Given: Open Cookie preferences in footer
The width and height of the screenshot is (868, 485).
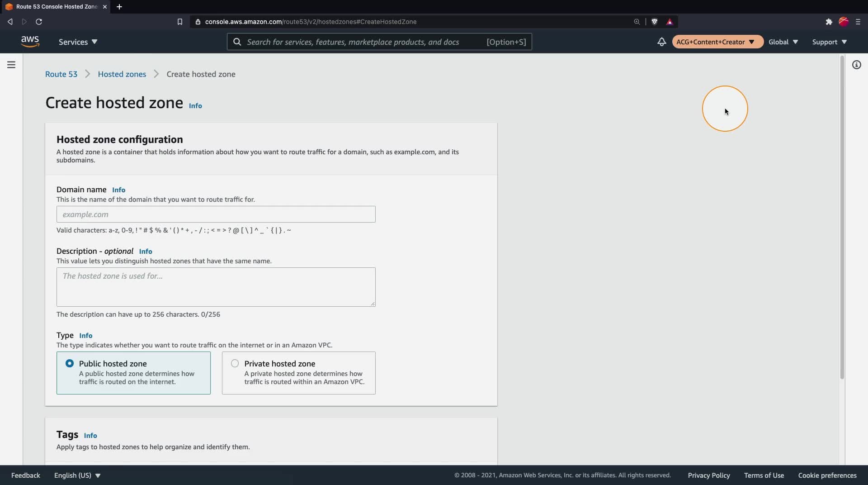Looking at the screenshot, I should [827, 475].
